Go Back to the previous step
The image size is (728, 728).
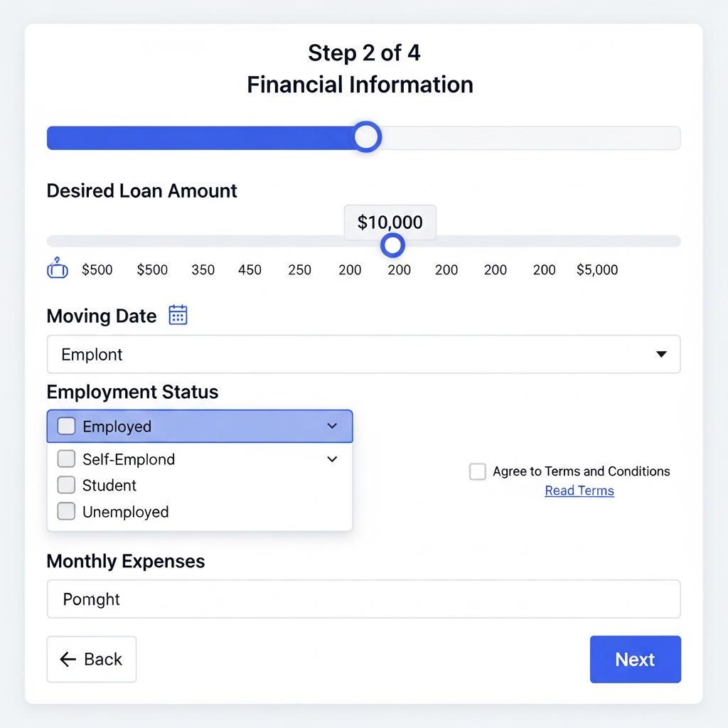coord(92,659)
